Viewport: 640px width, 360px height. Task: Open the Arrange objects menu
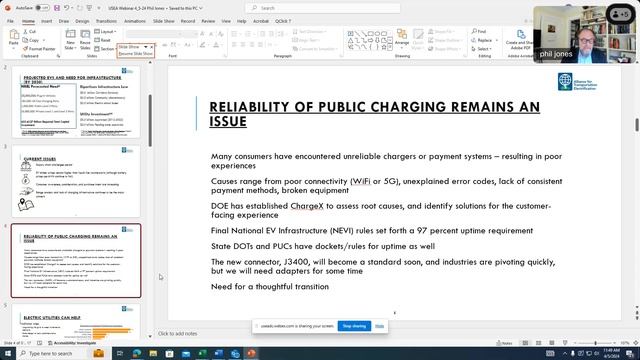pyautogui.click(x=402, y=38)
